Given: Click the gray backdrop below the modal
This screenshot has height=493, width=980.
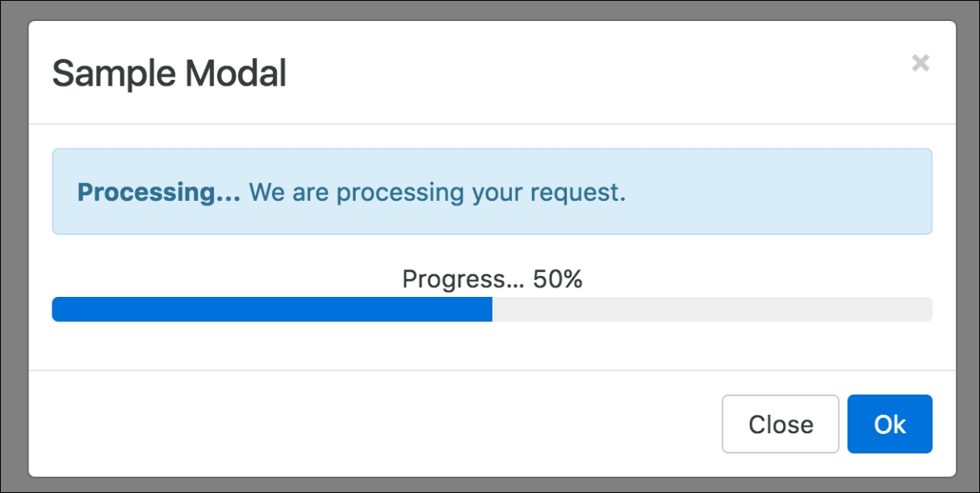Looking at the screenshot, I should [490, 485].
